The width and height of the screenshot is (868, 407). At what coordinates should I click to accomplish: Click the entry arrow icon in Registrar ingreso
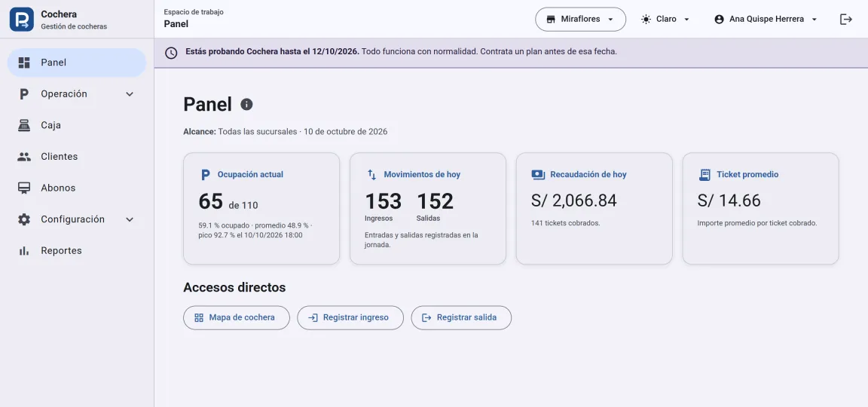pos(313,318)
